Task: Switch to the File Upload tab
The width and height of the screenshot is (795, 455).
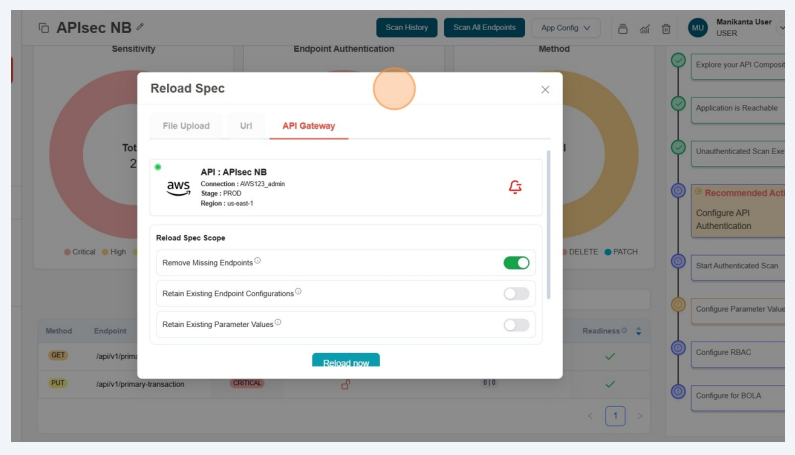Action: point(186,126)
